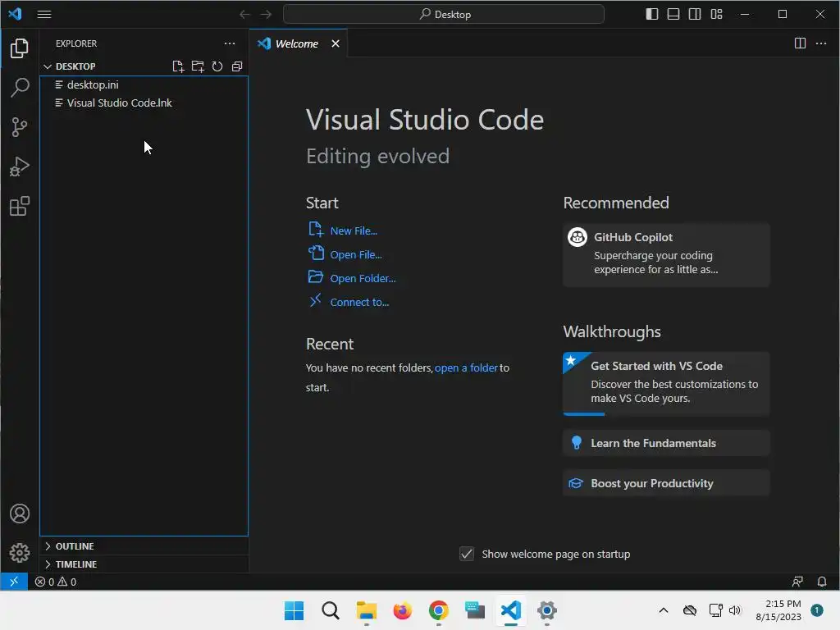This screenshot has width=840, height=630.
Task: Go forward with the right arrow
Action: coord(266,15)
